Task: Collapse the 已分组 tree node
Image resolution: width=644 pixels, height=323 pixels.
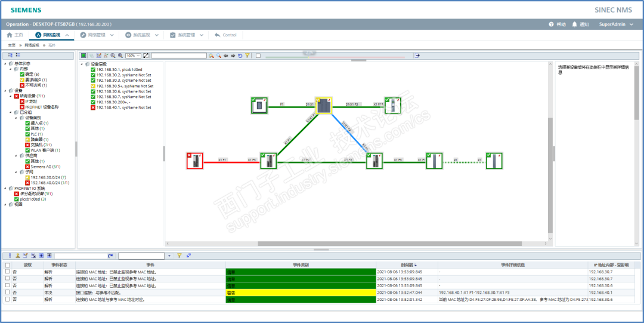Action: click(x=11, y=112)
